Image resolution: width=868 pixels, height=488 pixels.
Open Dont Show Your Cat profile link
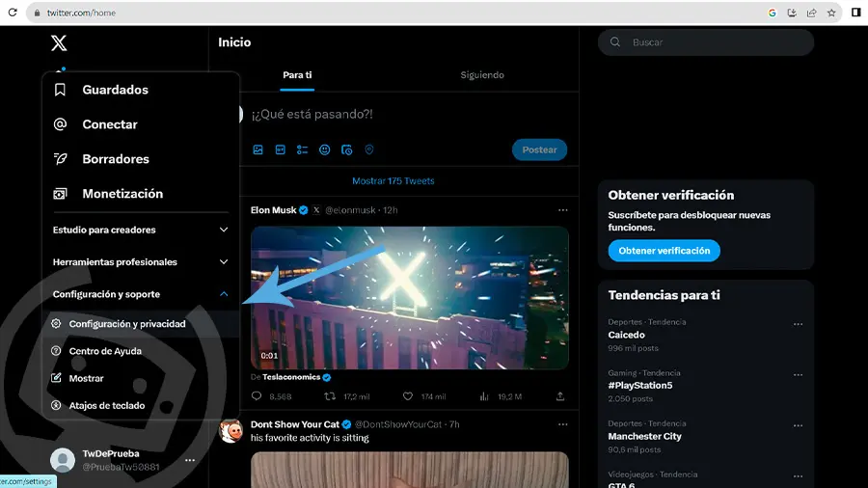pos(294,424)
